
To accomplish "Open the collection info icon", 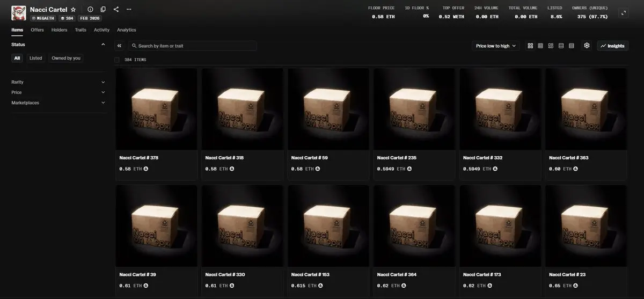I will click(x=90, y=10).
